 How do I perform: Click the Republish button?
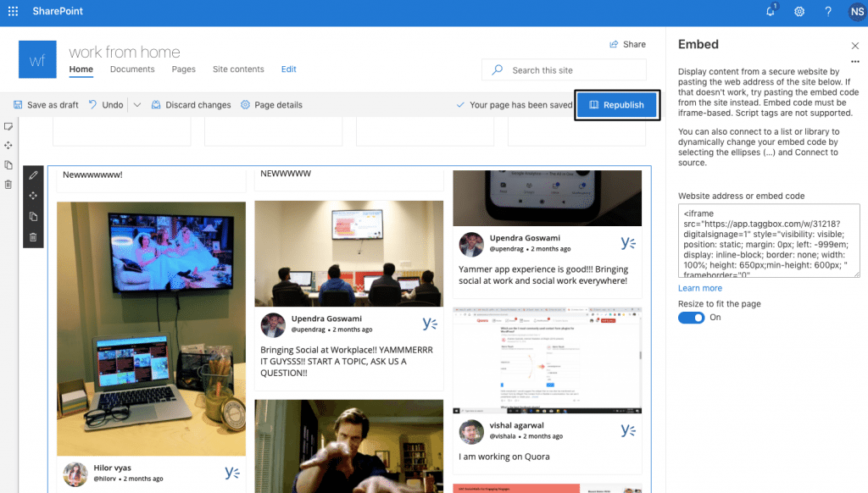pos(617,104)
